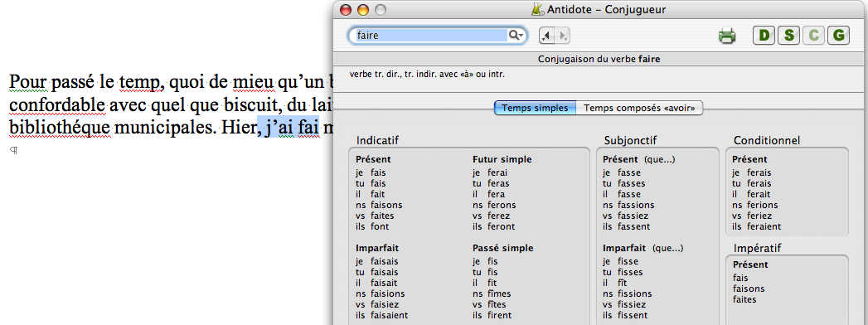This screenshot has height=325, width=868.
Task: Click 'ils fissent' in Subjonctif Imparfait
Action: [625, 316]
